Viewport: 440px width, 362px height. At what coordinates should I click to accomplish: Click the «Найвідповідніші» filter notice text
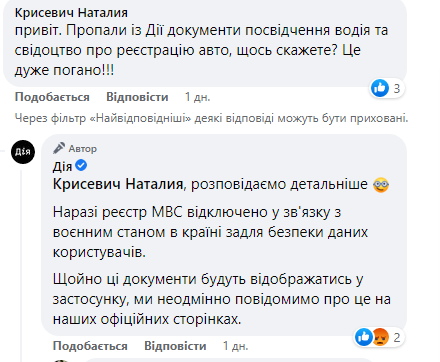pos(211,118)
